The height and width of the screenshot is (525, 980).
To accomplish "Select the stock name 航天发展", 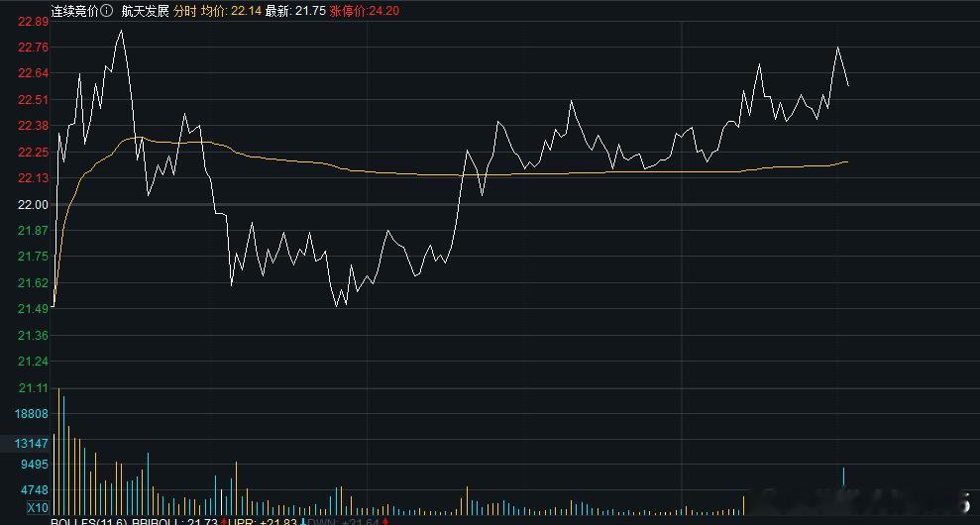I will click(x=145, y=11).
